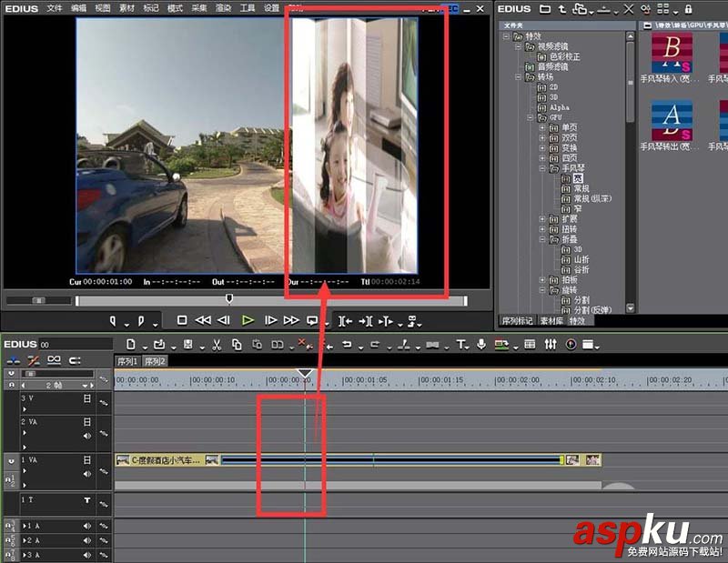Click the Redo arrow icon
Screen dimensions: 728x563
point(375,345)
